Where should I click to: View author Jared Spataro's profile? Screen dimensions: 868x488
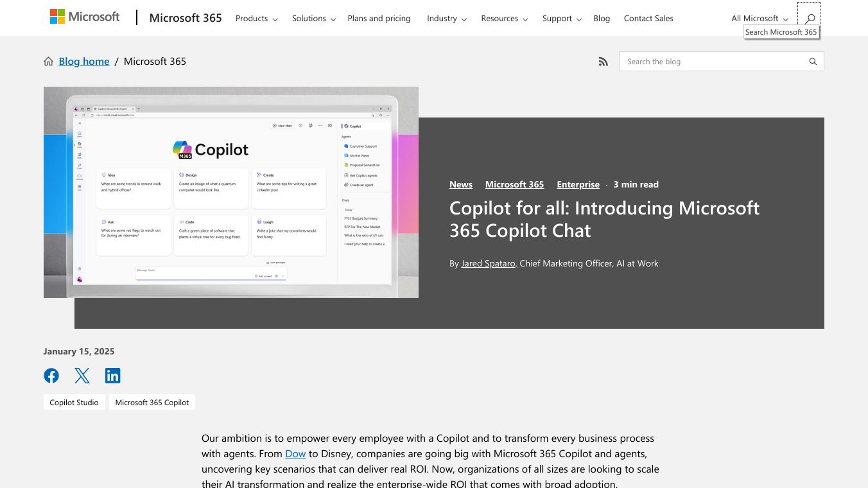(488, 263)
